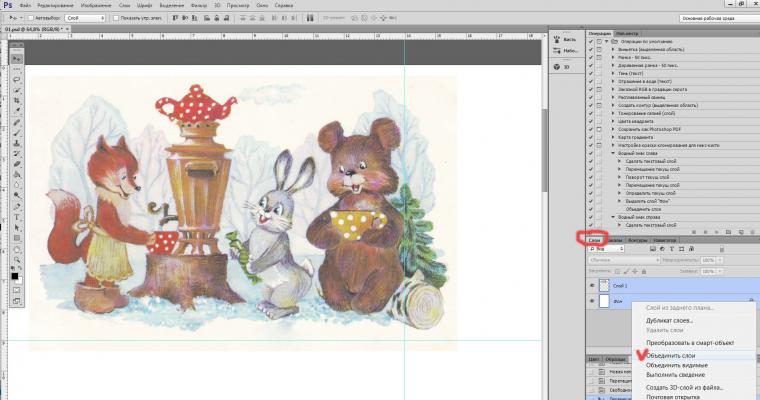This screenshot has height=400, width=760.
Task: Toggle Quick Mask mode icon
Action: pyautogui.click(x=17, y=290)
